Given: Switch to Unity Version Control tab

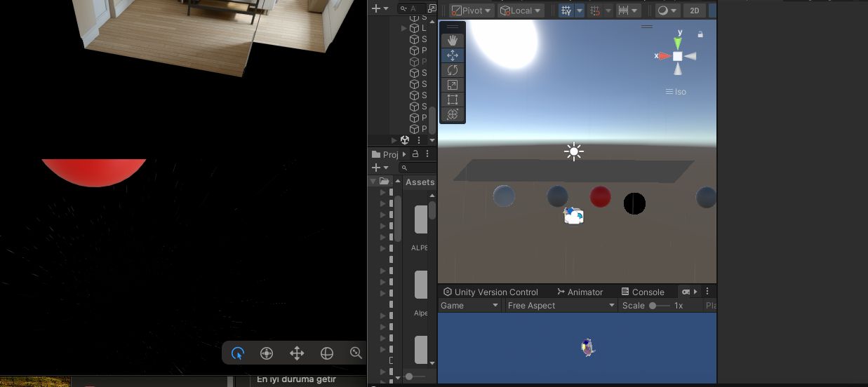Looking at the screenshot, I should (490, 292).
